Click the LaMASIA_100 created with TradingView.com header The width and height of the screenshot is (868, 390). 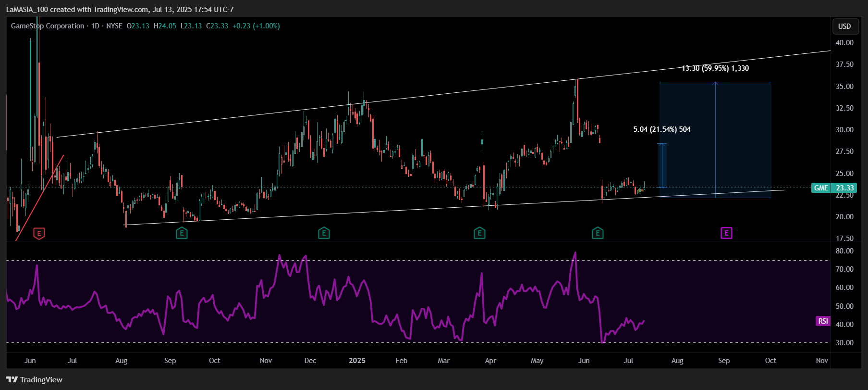pos(120,9)
